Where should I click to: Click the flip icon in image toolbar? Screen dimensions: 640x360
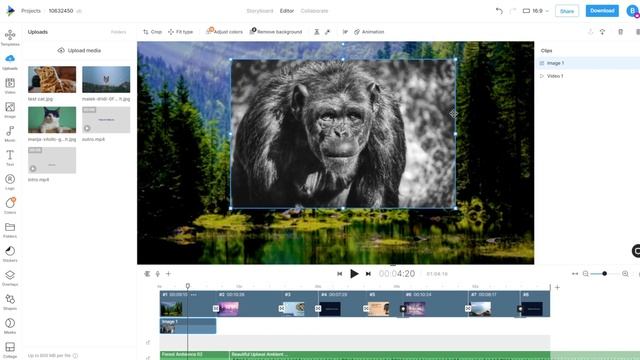[x=316, y=32]
